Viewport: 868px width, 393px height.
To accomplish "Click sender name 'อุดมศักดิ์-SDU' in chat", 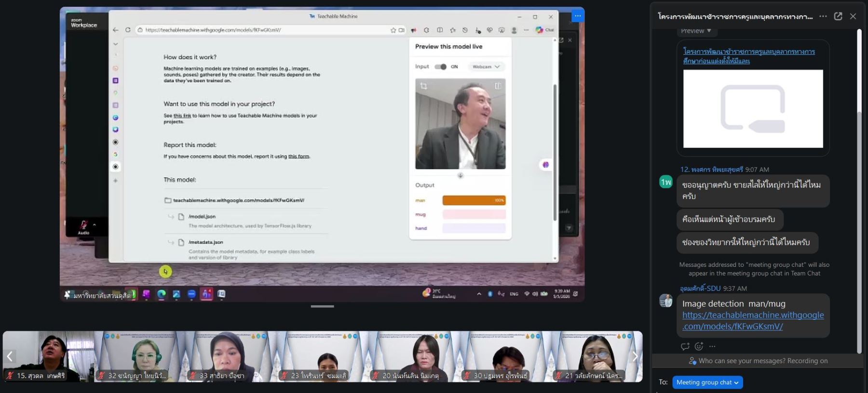I will click(700, 288).
